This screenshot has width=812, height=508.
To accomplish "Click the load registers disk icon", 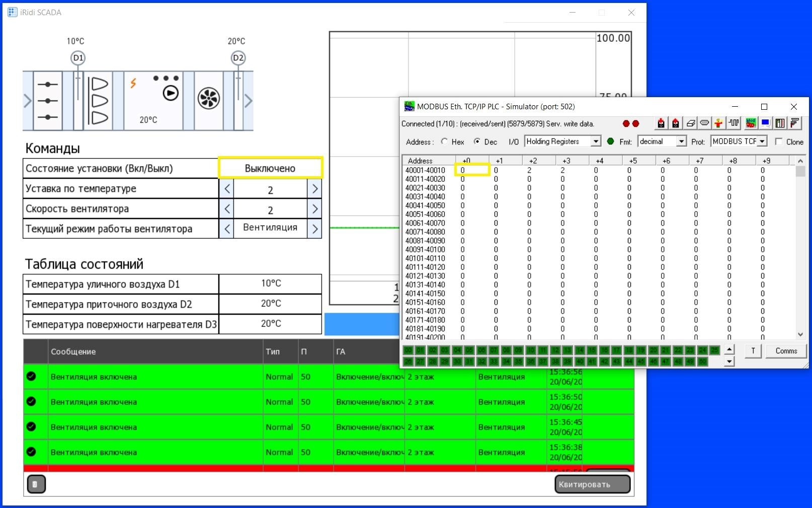I will [x=661, y=123].
